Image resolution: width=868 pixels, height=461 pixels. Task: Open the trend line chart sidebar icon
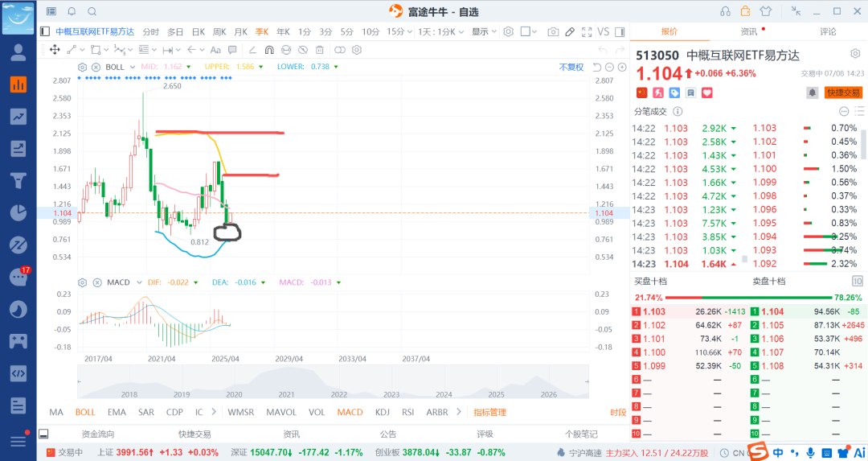(18, 117)
